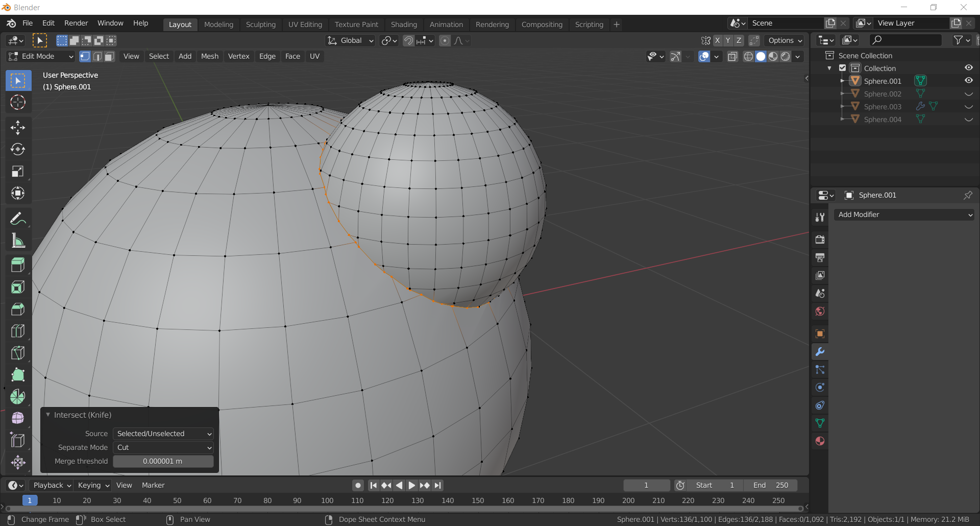Pick the Edge Slide tool
The height and width of the screenshot is (526, 980).
coord(18,441)
